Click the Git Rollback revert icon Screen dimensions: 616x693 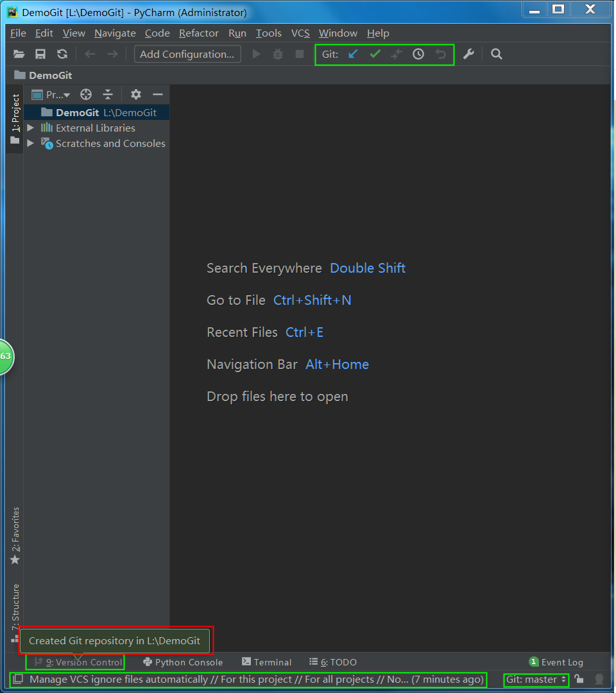point(441,55)
